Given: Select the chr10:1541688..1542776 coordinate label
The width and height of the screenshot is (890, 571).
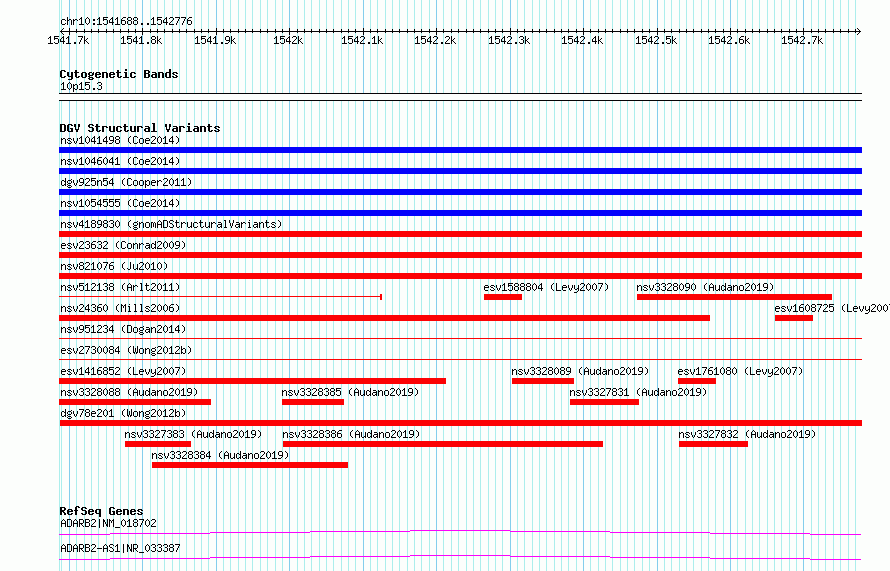Looking at the screenshot, I should (126, 22).
